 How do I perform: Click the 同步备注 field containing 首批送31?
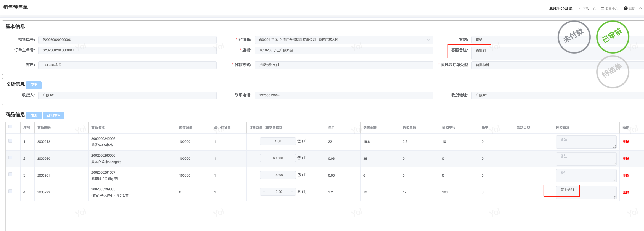tap(586, 192)
